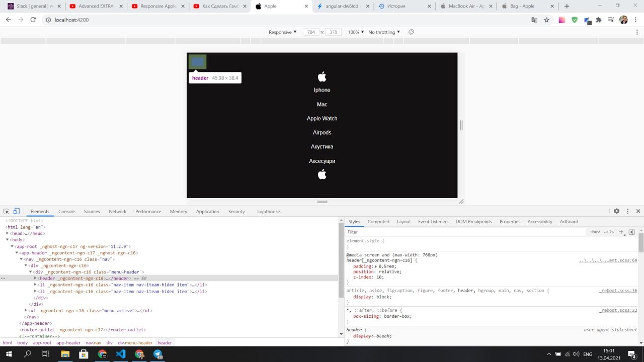Open the Windows Start menu
Image resolution: width=644 pixels, height=362 pixels.
coord(9,354)
